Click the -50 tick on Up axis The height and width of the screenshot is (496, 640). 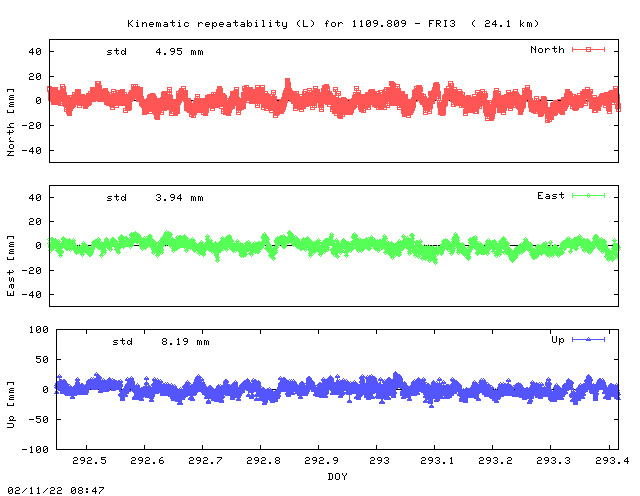pyautogui.click(x=39, y=419)
